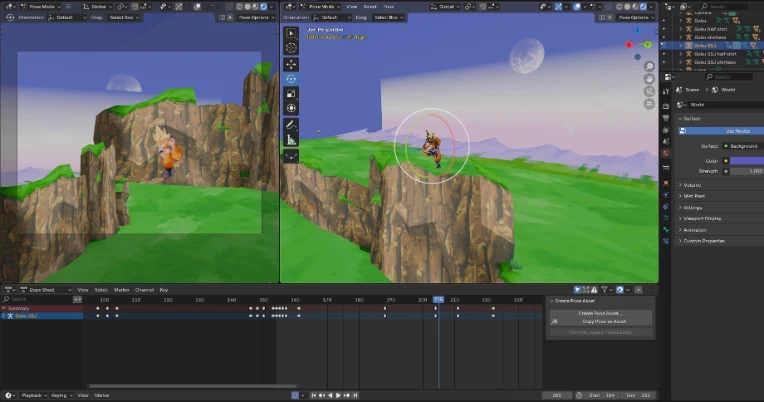Image resolution: width=764 pixels, height=402 pixels.
Task: Click the world Color swatch
Action: point(746,160)
